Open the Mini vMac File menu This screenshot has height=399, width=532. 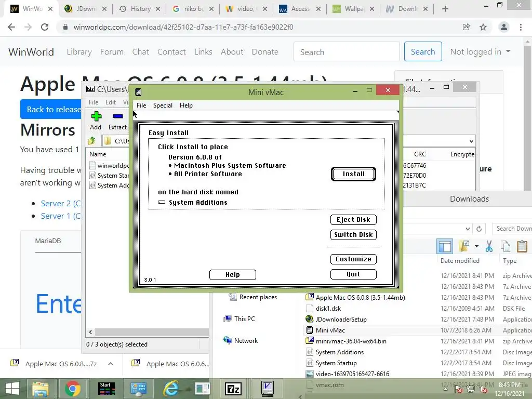pos(141,105)
